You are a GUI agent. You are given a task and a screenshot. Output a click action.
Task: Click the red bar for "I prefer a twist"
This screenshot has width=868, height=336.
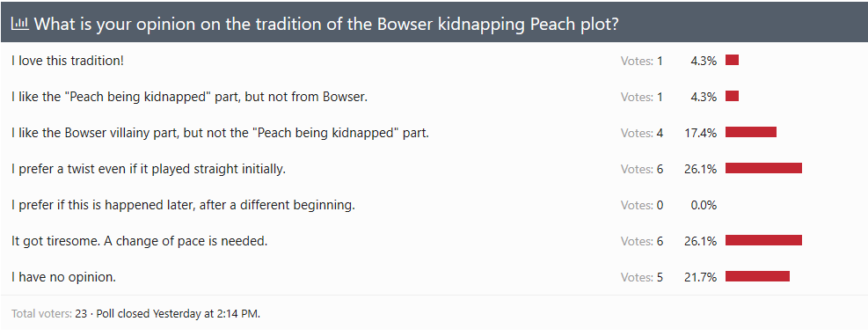tap(763, 168)
